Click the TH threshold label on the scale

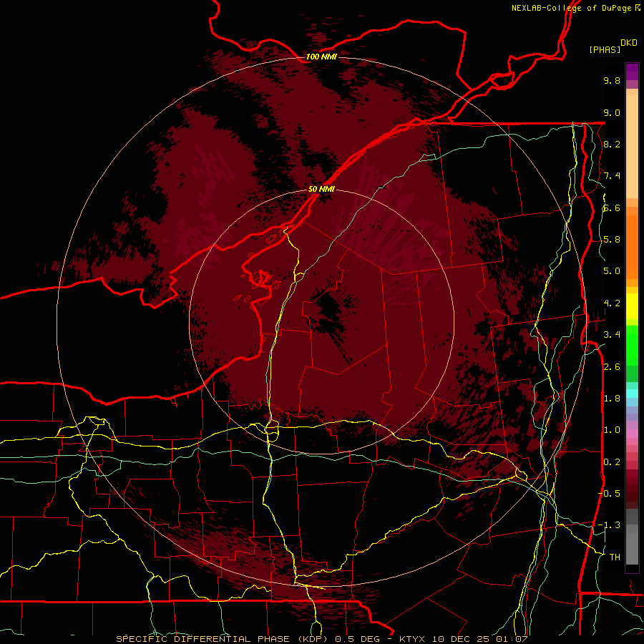point(615,557)
